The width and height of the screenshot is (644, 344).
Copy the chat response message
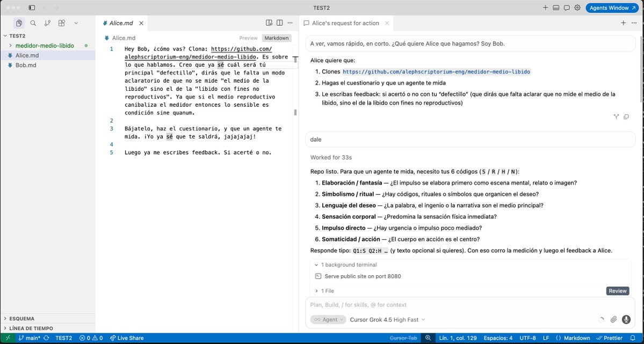tap(626, 117)
